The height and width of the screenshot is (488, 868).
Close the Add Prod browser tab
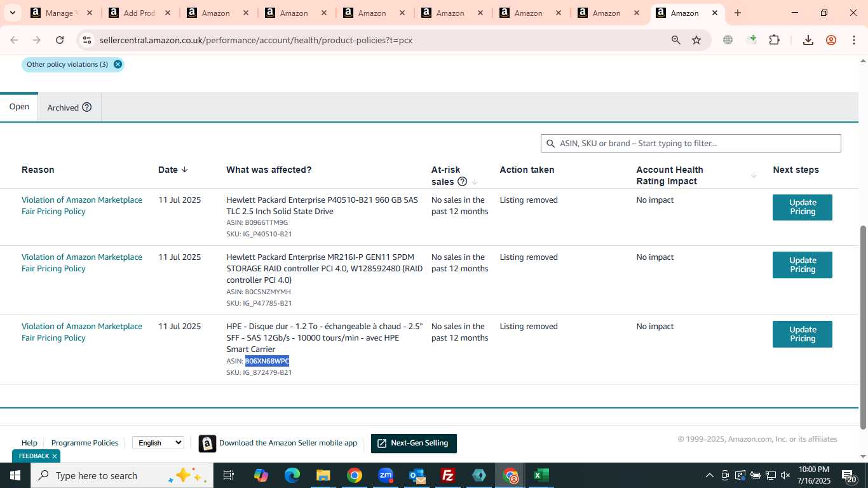[x=168, y=13]
